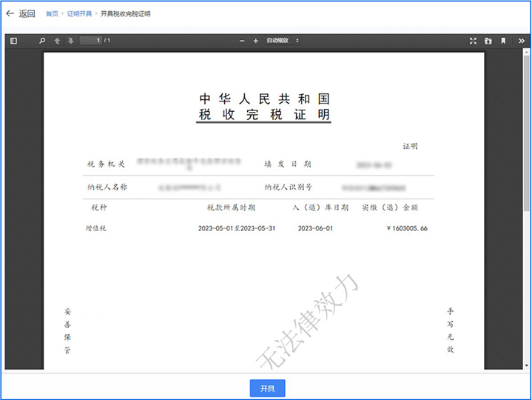Click the 增值税 tax type row
The image size is (532, 400).
[x=96, y=228]
